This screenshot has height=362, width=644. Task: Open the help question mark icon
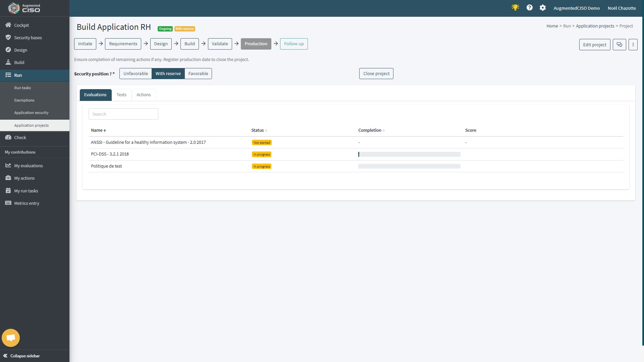[529, 7]
